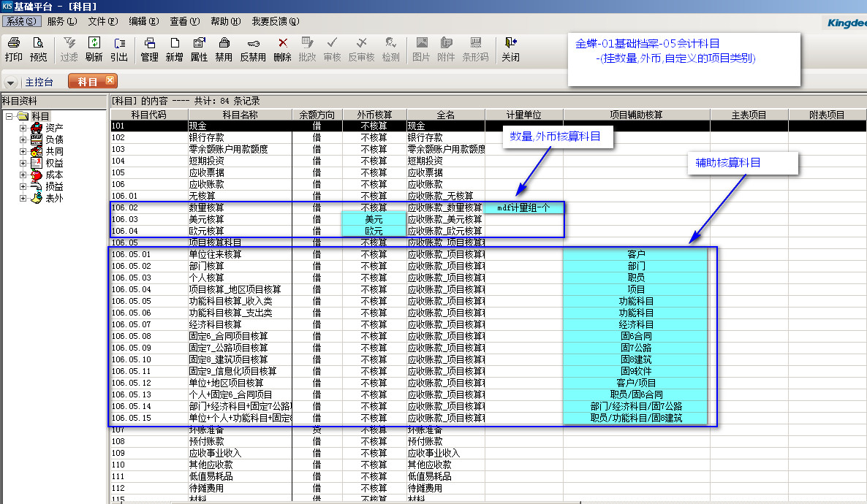Switch to the 主控台 tab
The width and height of the screenshot is (867, 504).
(39, 83)
